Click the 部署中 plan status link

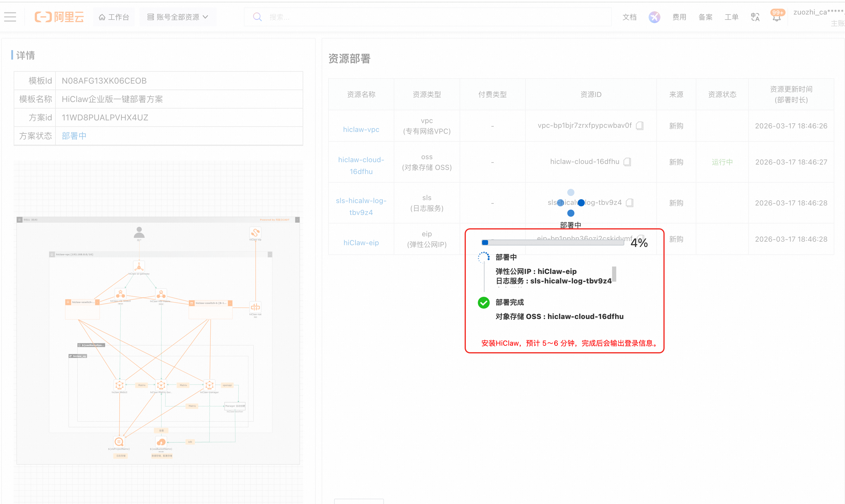(x=74, y=136)
